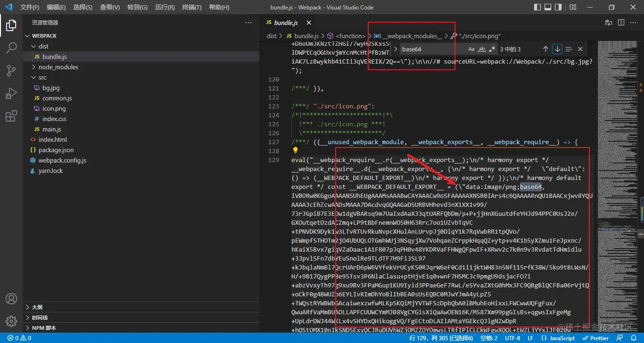Split the editor to the right
644x343 pixels.
(x=621, y=23)
